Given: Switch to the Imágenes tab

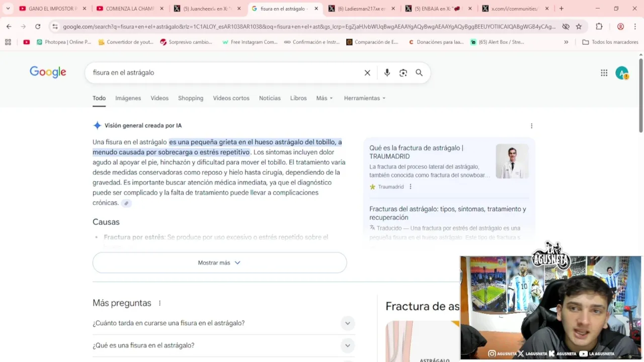Looking at the screenshot, I should pos(128,98).
